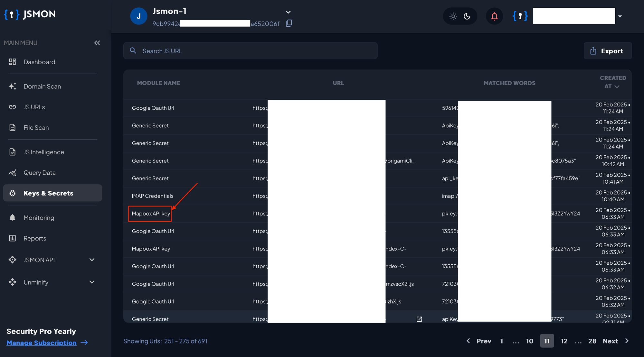
Task: Click the Showing Urls 251 - 275 text
Action: tap(165, 341)
